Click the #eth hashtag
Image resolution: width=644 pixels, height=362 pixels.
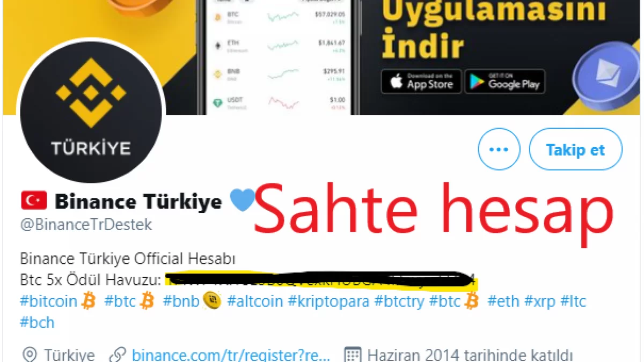[503, 301]
